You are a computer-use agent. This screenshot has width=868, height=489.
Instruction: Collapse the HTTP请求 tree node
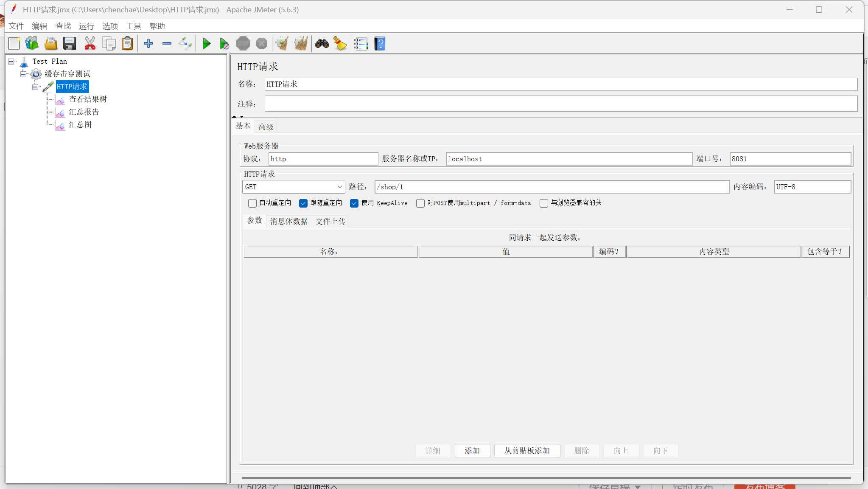[36, 87]
